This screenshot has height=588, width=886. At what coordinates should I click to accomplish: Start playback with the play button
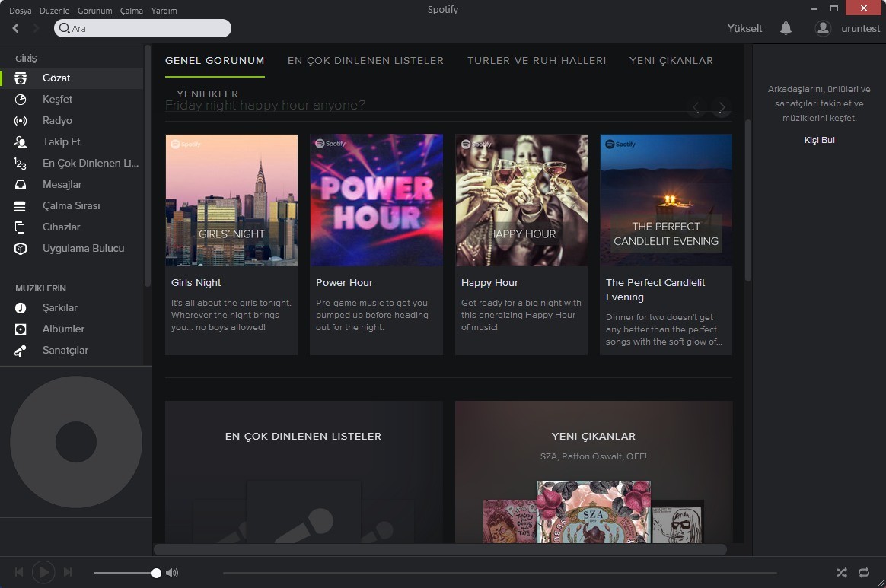(x=43, y=573)
